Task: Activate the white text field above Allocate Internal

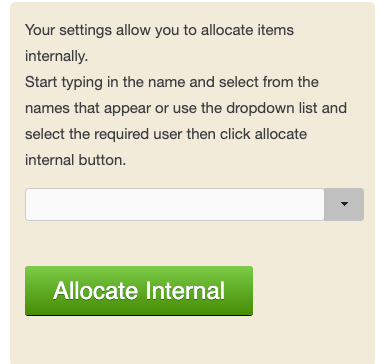Action: (x=175, y=204)
